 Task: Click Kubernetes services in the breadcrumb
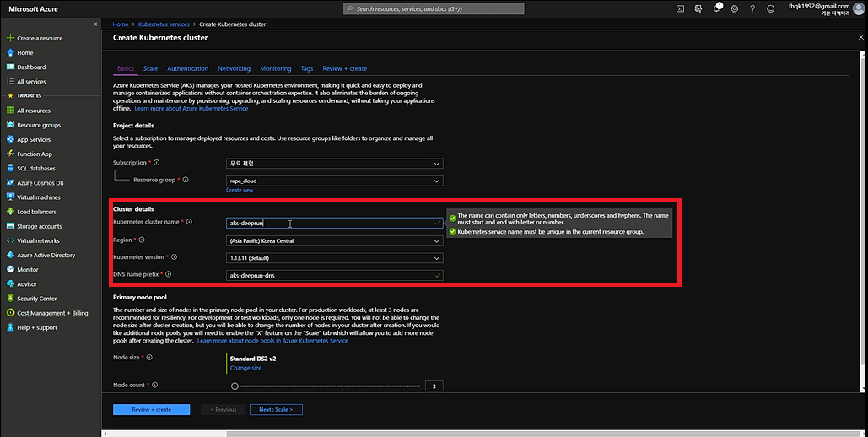(164, 24)
